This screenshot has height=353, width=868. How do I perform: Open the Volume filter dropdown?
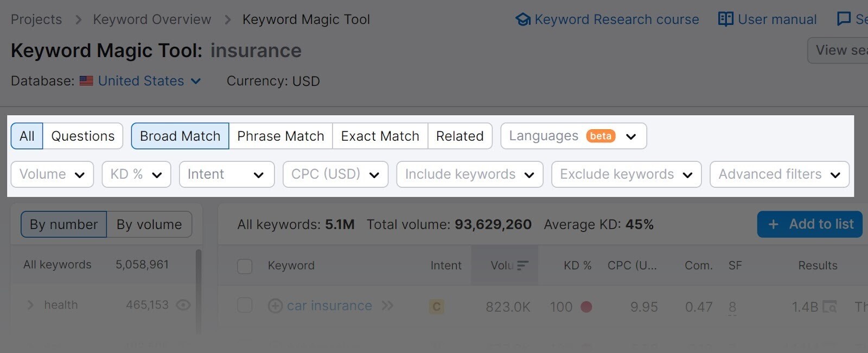[52, 174]
